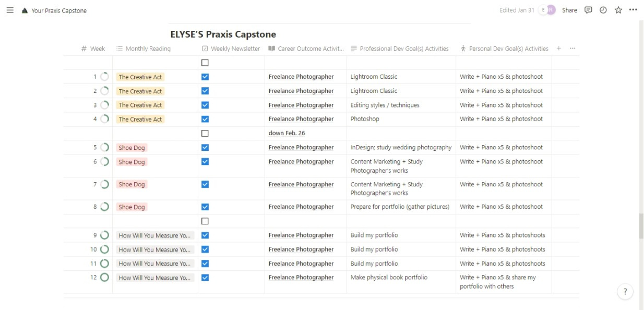Select The Creative Act tag in week 1
644x310 pixels.
pos(140,77)
